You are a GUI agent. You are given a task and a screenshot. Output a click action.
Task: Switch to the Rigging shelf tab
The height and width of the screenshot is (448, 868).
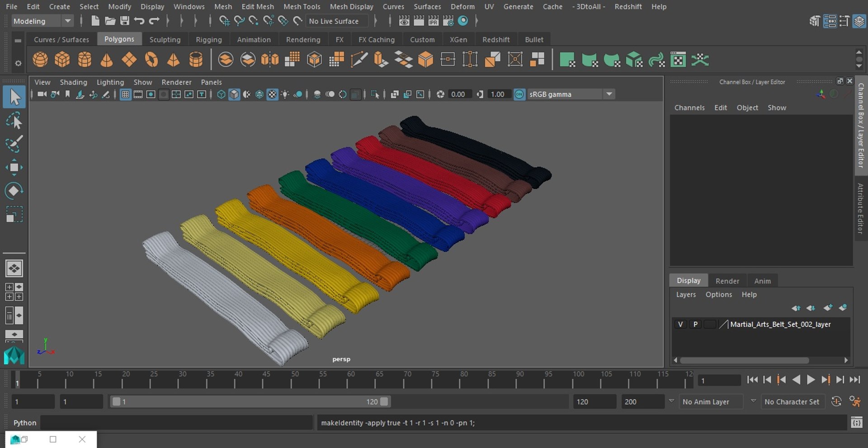[x=209, y=39]
